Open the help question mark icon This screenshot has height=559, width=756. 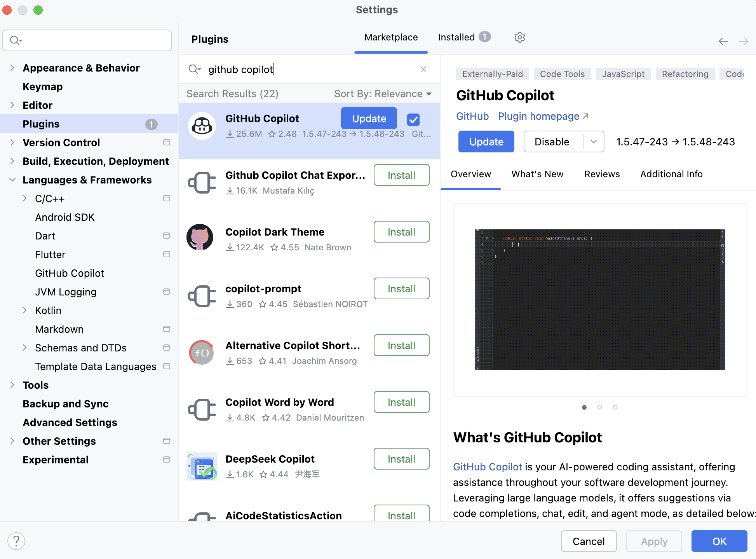tap(16, 541)
